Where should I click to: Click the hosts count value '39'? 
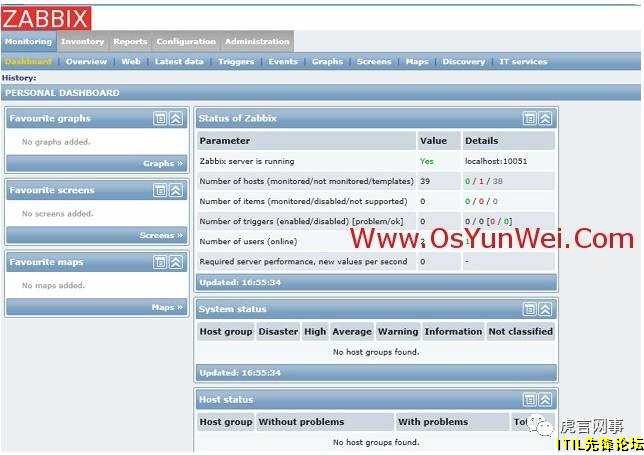point(425,181)
